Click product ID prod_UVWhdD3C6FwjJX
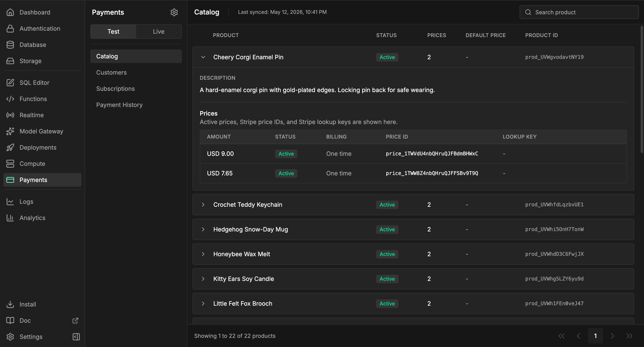 (x=554, y=254)
